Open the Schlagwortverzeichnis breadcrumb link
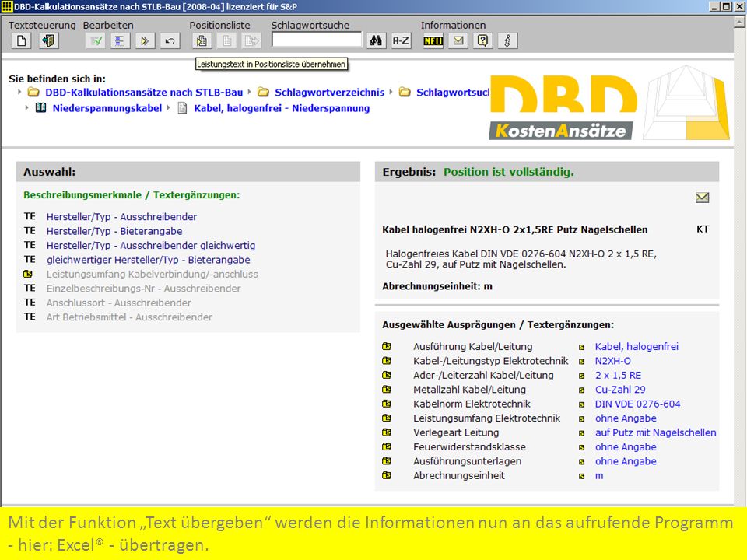 330,93
